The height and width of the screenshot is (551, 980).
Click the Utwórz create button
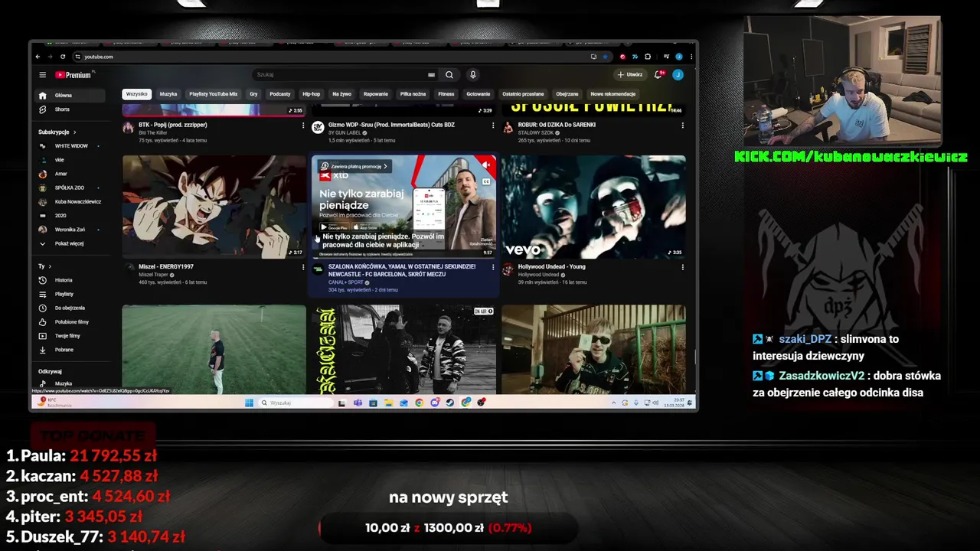click(x=630, y=75)
